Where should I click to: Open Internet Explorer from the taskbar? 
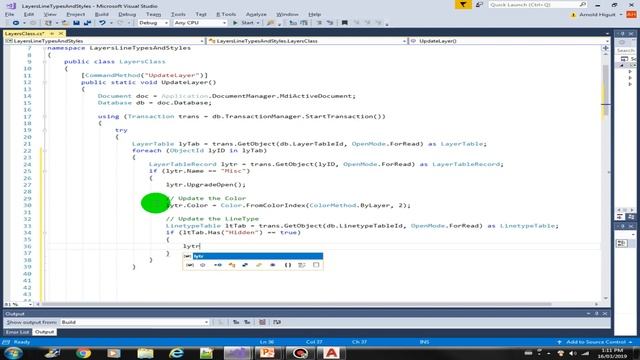tap(176, 353)
